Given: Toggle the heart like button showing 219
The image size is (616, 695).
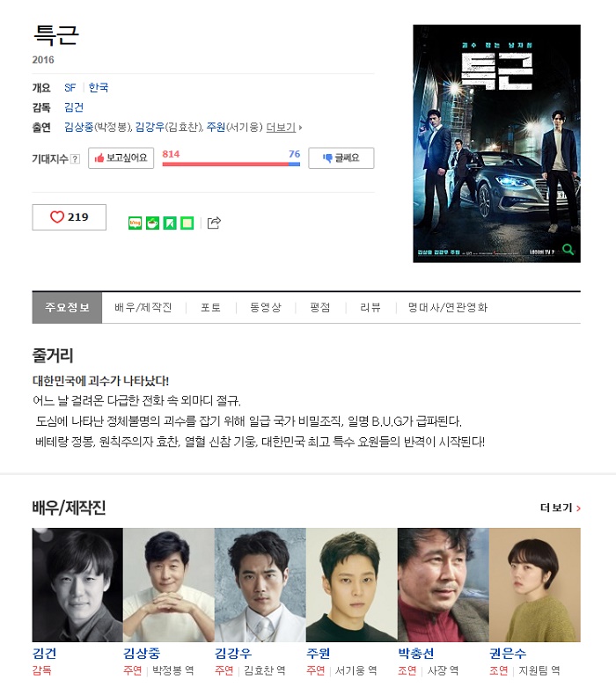Looking at the screenshot, I should [x=70, y=217].
